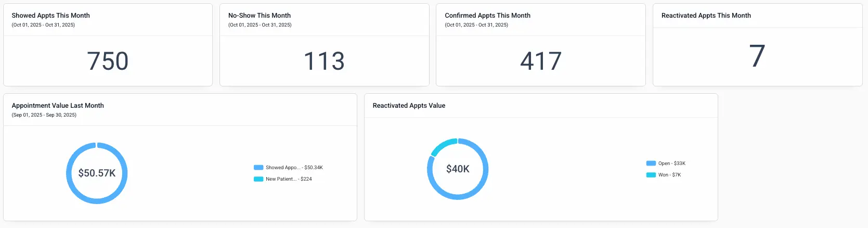868x228 pixels.
Task: Click the 750 showed appointments value
Action: click(x=108, y=61)
